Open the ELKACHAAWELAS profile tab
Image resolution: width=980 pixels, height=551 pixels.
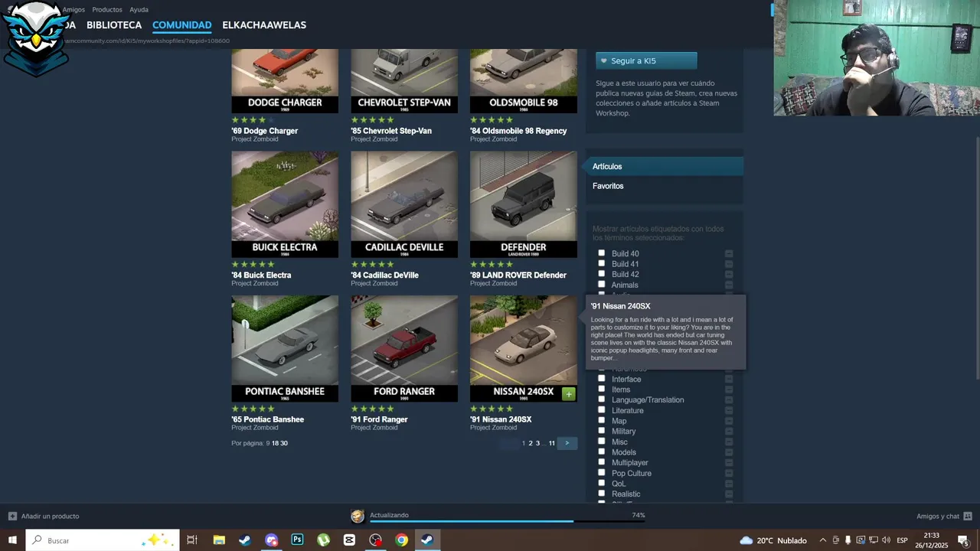(264, 25)
